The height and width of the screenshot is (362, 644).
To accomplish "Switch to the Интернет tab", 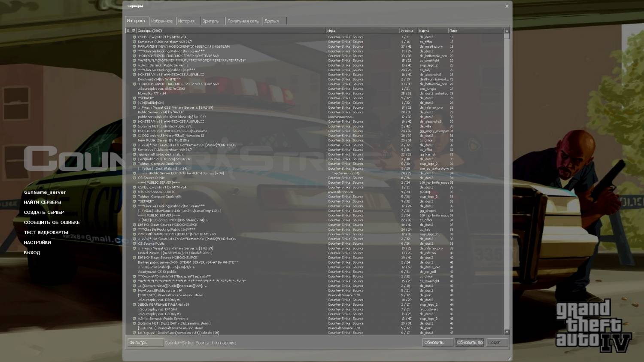I will pos(136,21).
